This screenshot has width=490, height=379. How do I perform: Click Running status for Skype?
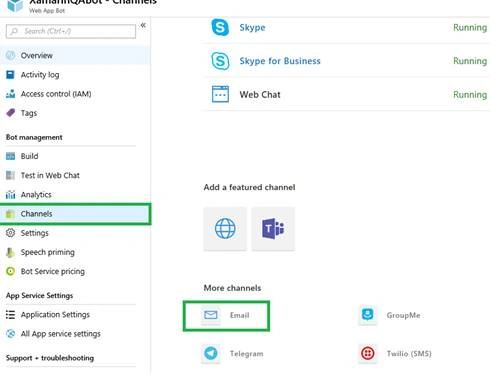(470, 28)
